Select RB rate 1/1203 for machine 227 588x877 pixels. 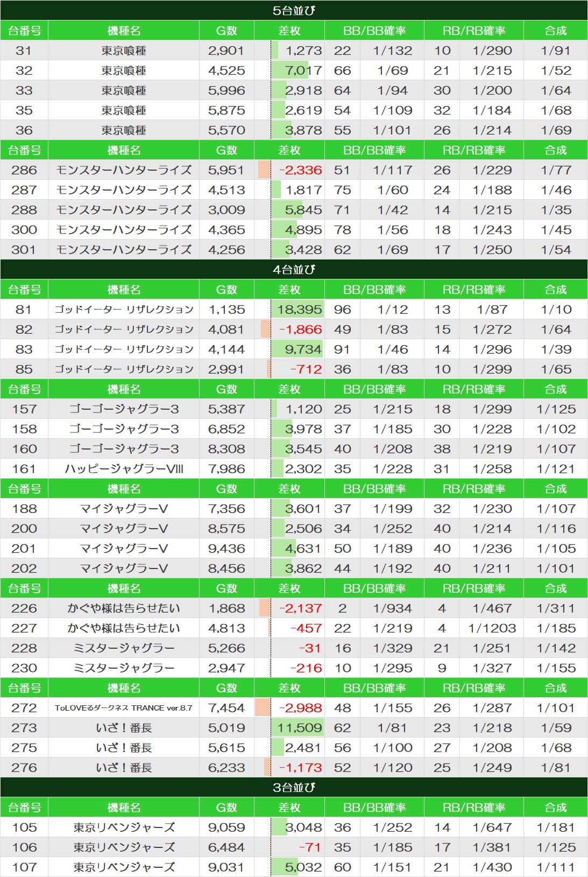pyautogui.click(x=492, y=628)
